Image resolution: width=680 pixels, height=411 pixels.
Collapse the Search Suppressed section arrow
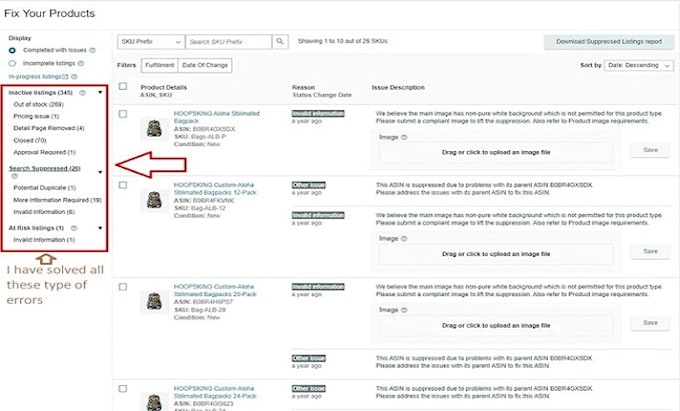100,173
